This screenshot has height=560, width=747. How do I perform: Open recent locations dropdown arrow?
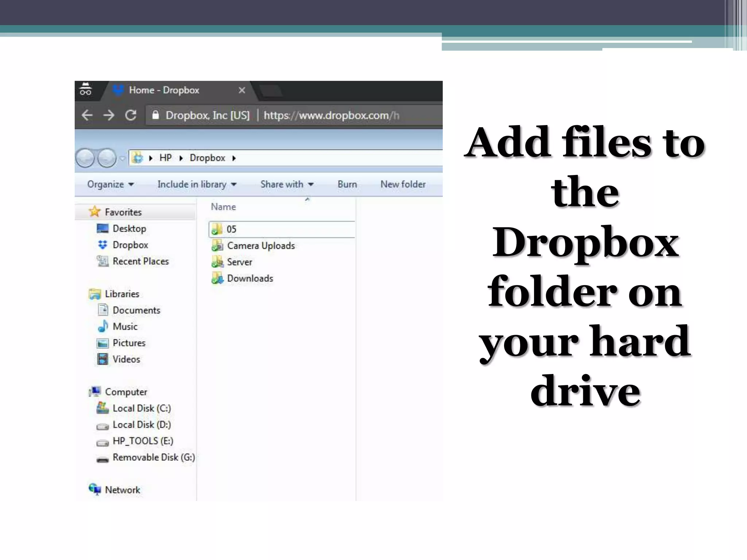coord(123,158)
